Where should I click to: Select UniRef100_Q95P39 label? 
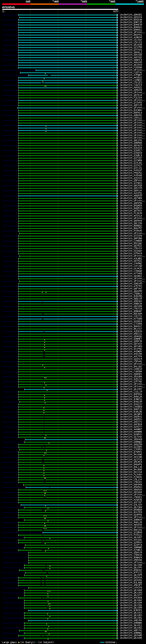[131, 341]
